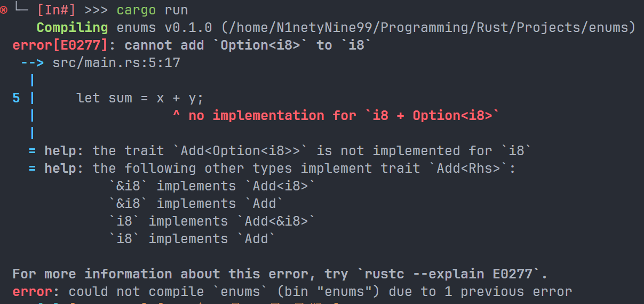Click the red error status icon
Screen dimensions: 644x304
pos(4,10)
